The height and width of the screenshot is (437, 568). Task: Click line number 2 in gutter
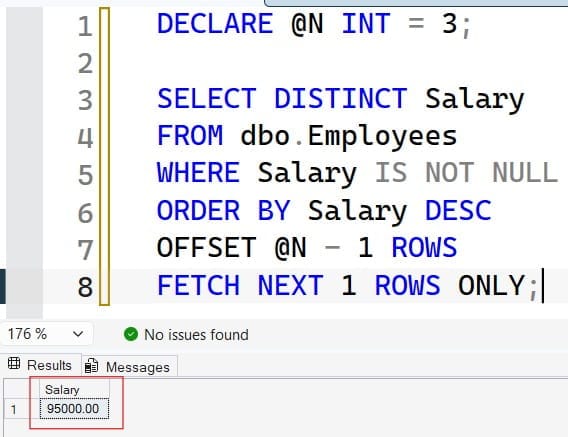coord(85,64)
